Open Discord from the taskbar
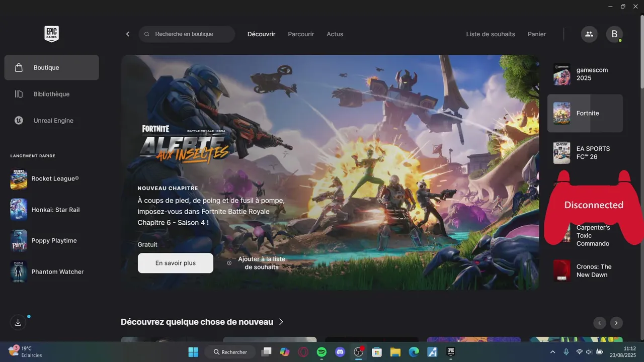 click(340, 352)
